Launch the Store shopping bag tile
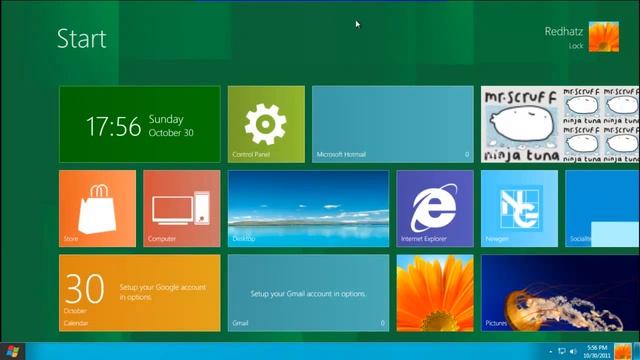The width and height of the screenshot is (640, 360). pos(98,209)
